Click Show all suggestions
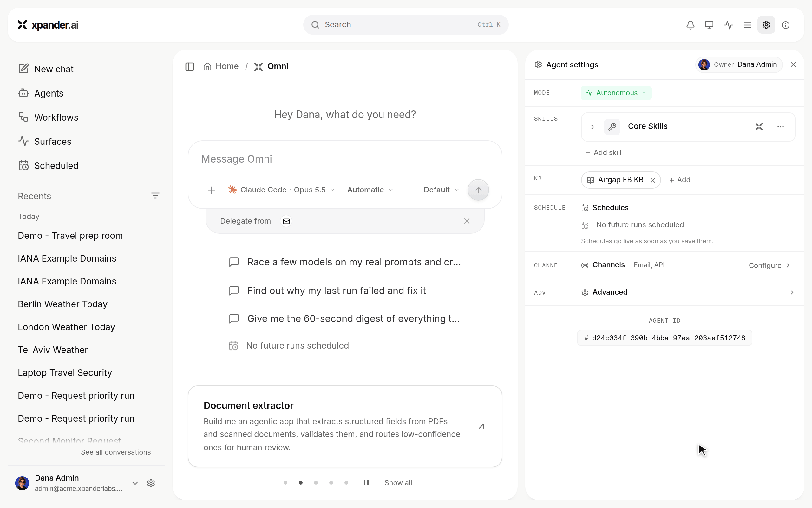The height and width of the screenshot is (508, 812). 398,483
